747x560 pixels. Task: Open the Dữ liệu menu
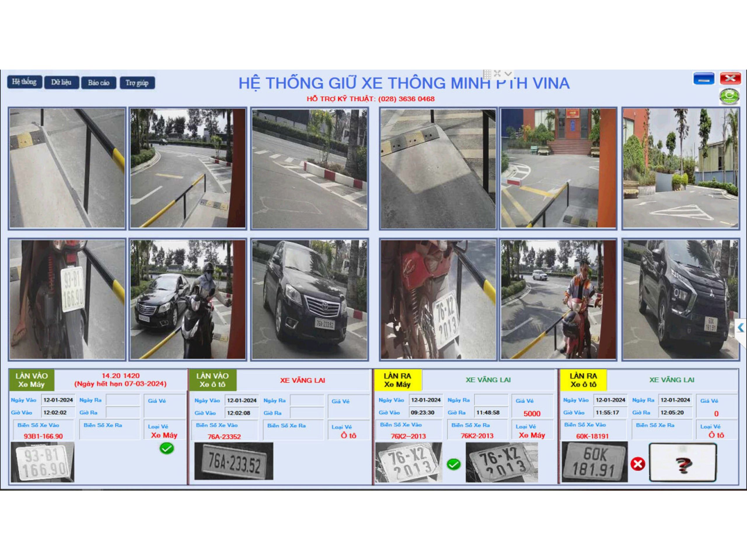pyautogui.click(x=62, y=82)
